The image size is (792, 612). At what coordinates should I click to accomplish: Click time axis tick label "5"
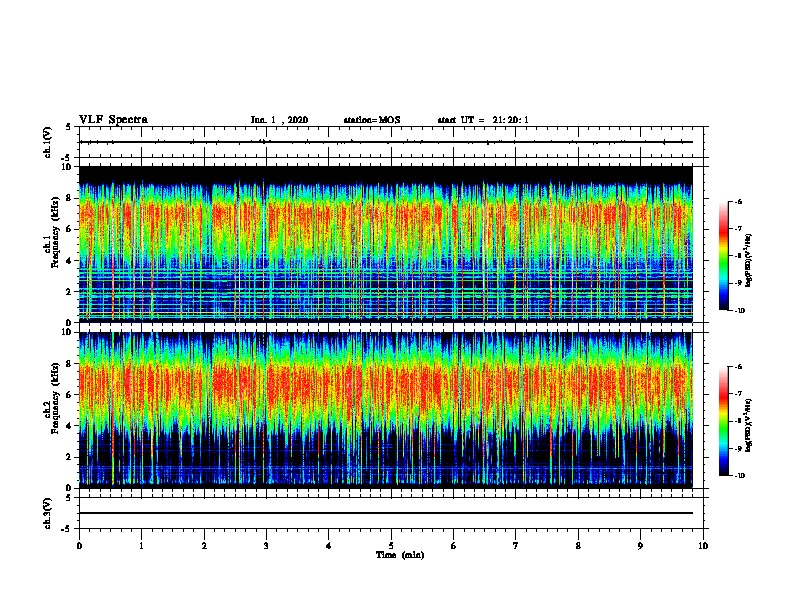click(x=391, y=545)
